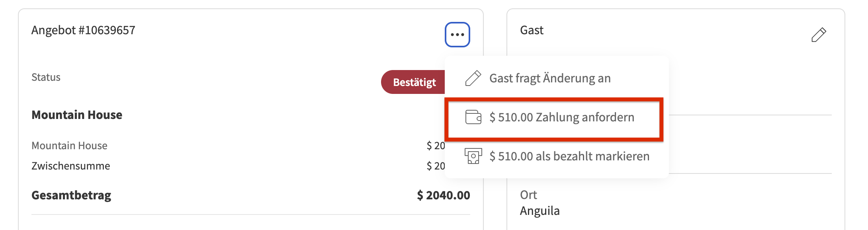Screen dimensions: 868x230
Task: Select '$ 510.00 als bezahlt markieren'
Action: [569, 156]
